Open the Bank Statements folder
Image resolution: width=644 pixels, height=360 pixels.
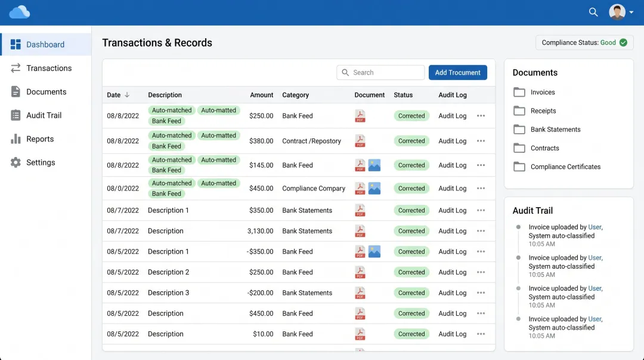547,130
